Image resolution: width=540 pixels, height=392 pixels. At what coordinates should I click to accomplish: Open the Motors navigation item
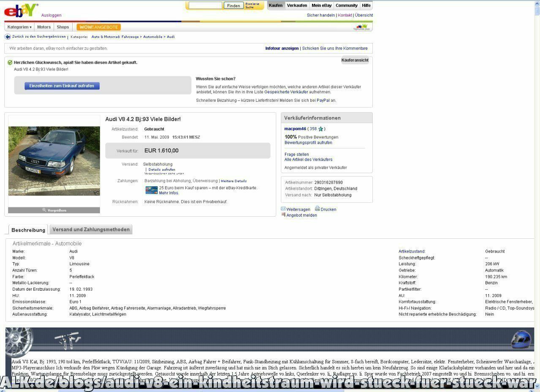click(44, 27)
